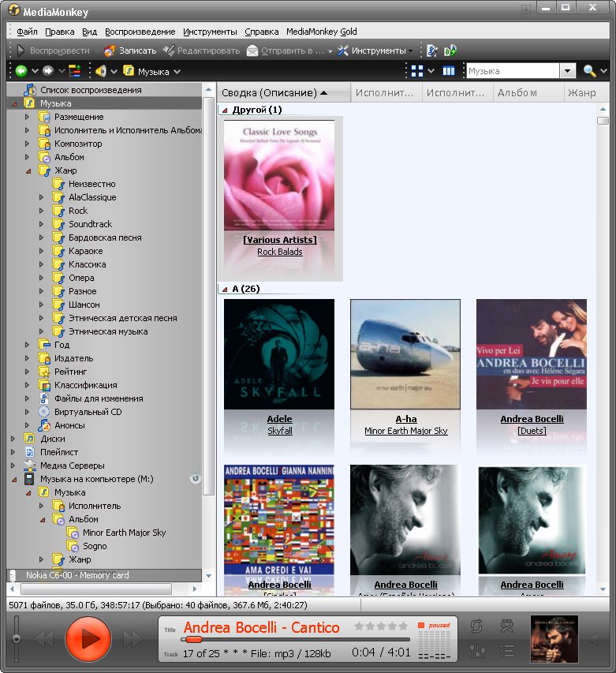
Task: Open the Правка menu
Action: click(60, 32)
